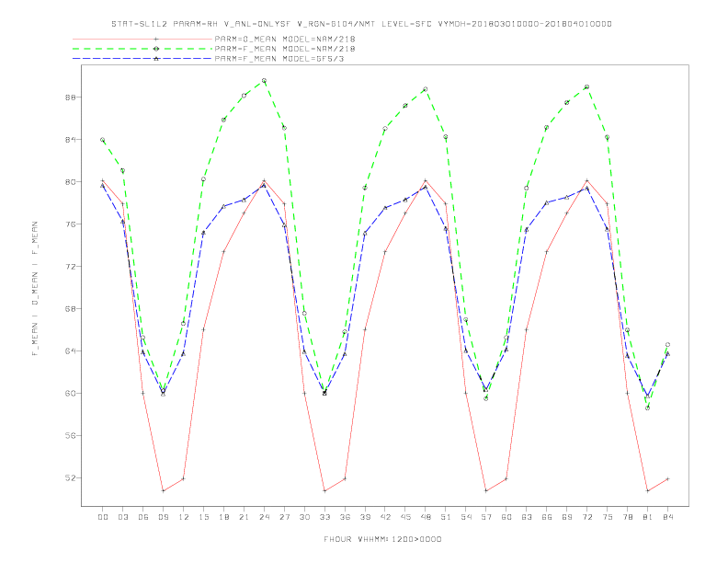Click x-axis tick label 24

(264, 517)
